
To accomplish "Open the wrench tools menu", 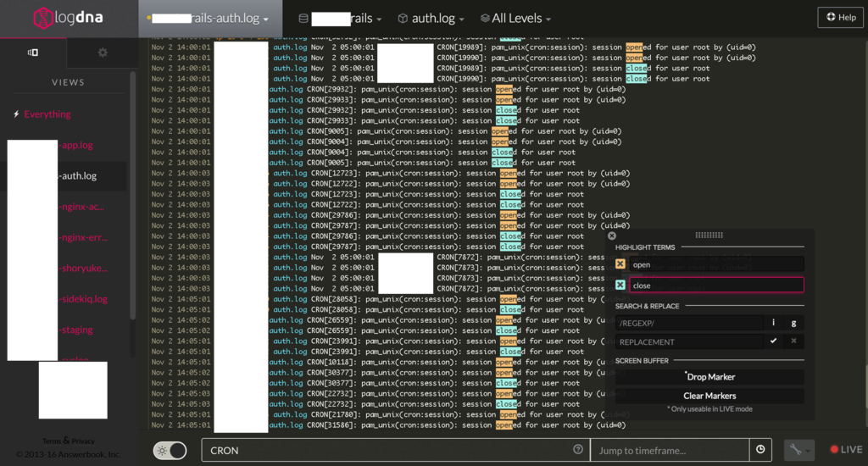I will click(x=798, y=450).
